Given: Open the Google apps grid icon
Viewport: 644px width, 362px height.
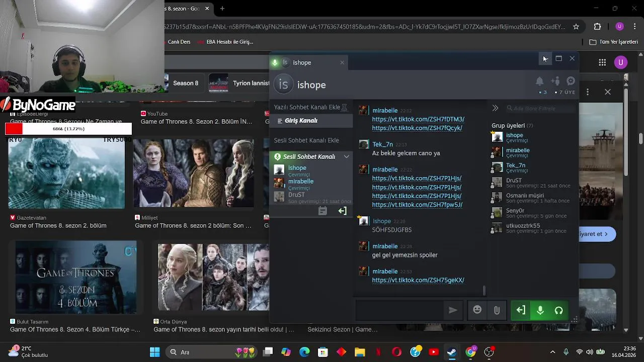Looking at the screenshot, I should pyautogui.click(x=602, y=62).
